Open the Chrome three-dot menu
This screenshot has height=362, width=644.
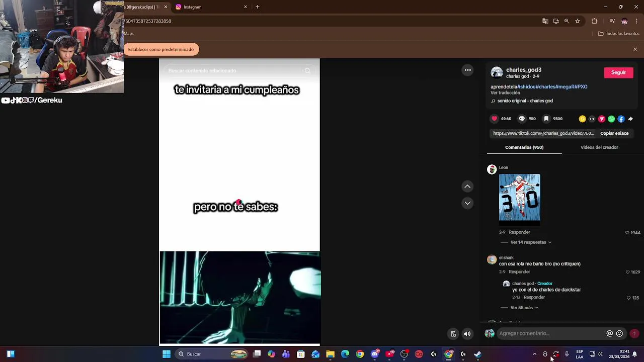click(x=637, y=21)
